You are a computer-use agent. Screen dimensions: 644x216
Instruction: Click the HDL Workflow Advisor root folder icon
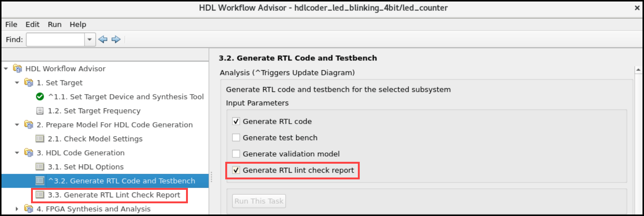tap(18, 68)
